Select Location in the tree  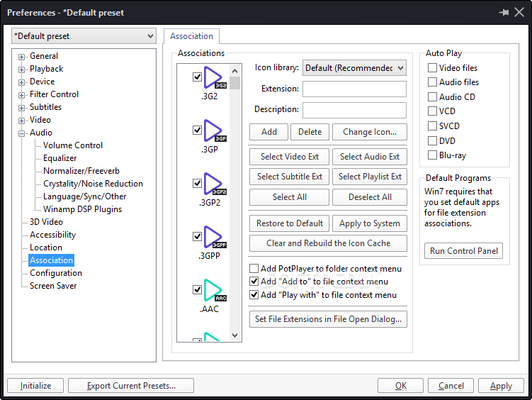46,248
